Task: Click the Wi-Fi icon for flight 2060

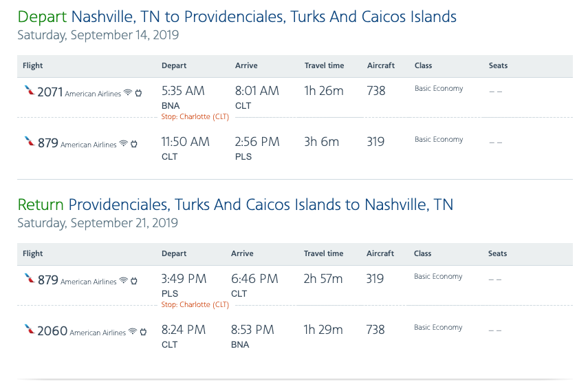Action: 133,332
